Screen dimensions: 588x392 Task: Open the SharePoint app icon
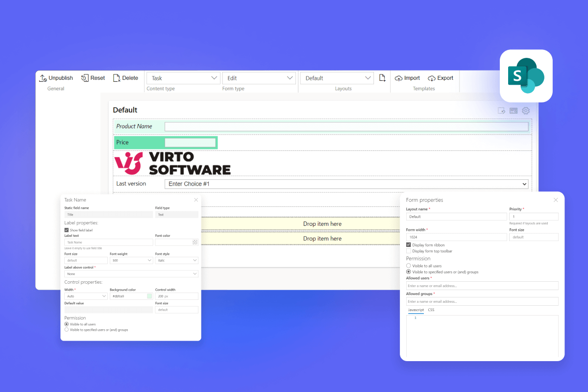click(x=526, y=76)
